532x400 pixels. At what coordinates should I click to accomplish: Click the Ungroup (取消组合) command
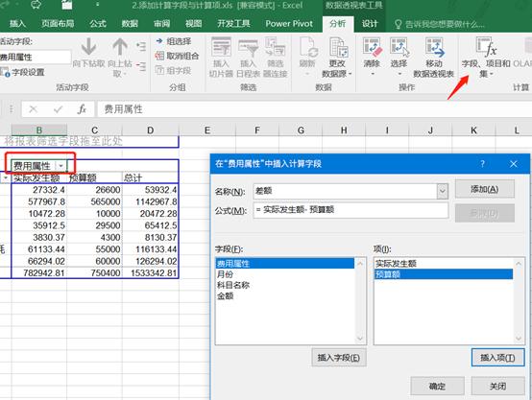click(x=177, y=56)
